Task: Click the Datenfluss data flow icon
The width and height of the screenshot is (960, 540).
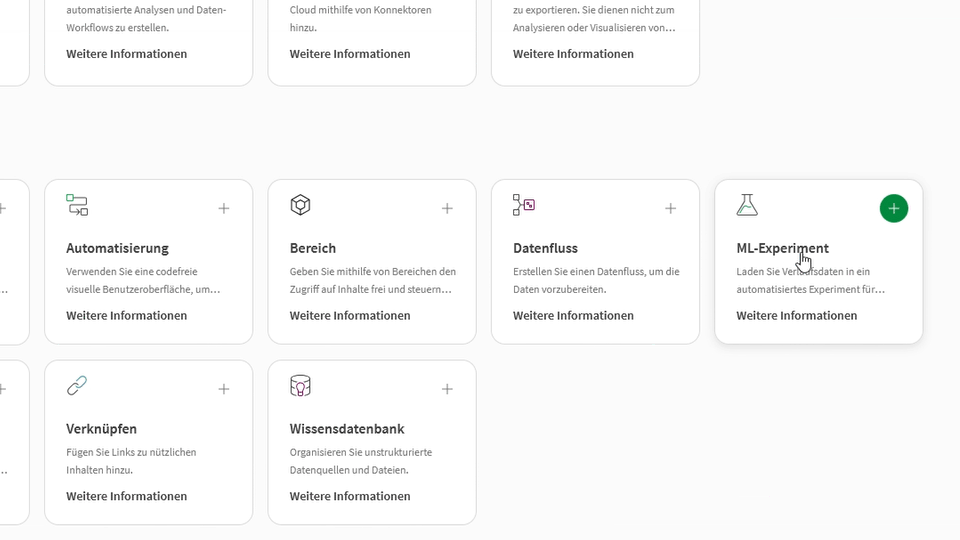Action: click(524, 205)
